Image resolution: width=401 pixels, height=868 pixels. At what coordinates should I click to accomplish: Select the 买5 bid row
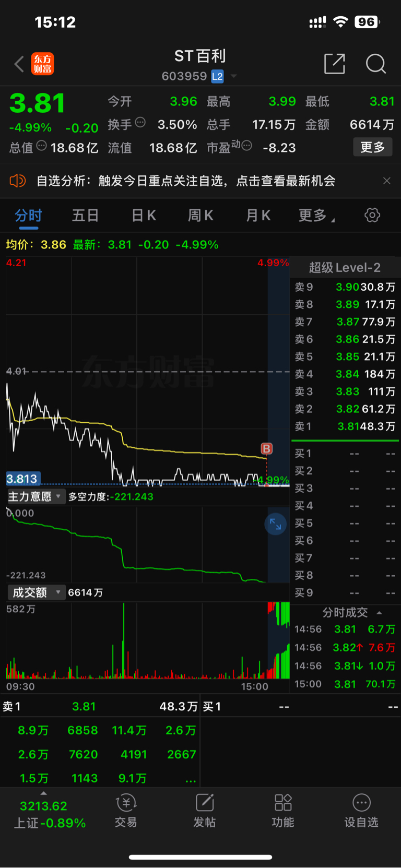345,523
